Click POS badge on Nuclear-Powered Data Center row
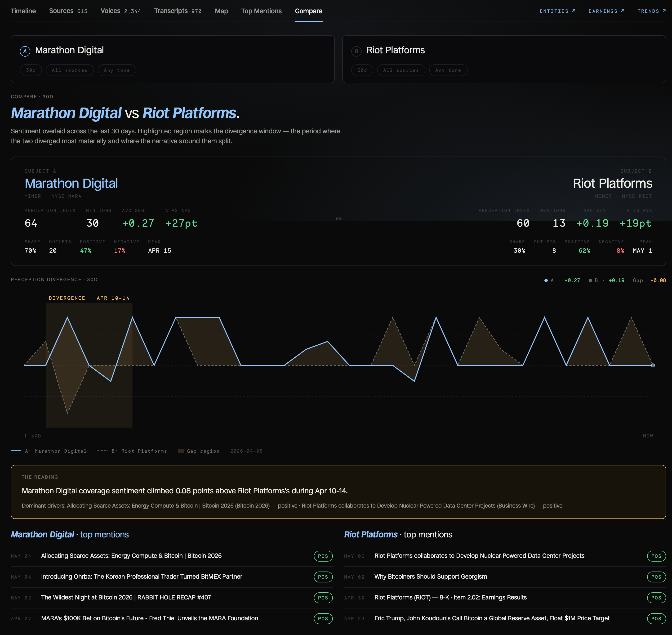 pyautogui.click(x=656, y=556)
